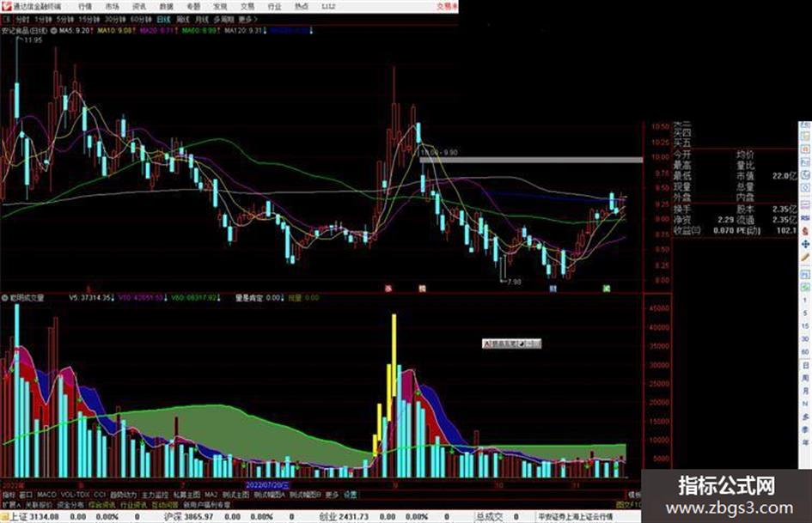Click the 上证 3134.08 index in status bar
The width and height of the screenshot is (812, 523).
pyautogui.click(x=34, y=517)
